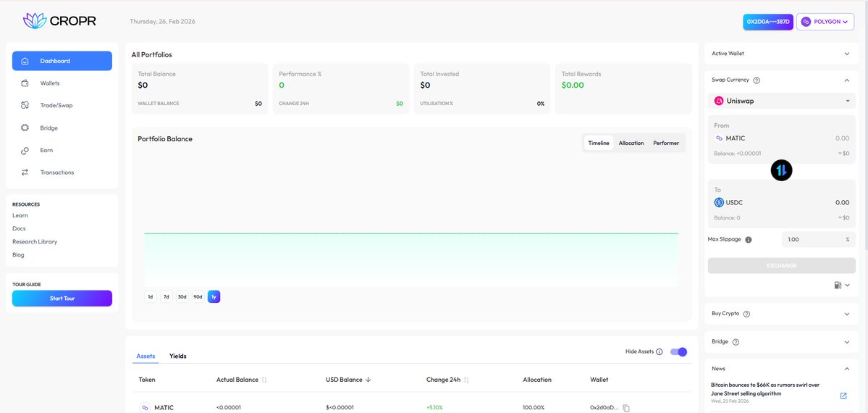Set chart range to 1y
Viewport: 868px width, 413px height.
214,296
